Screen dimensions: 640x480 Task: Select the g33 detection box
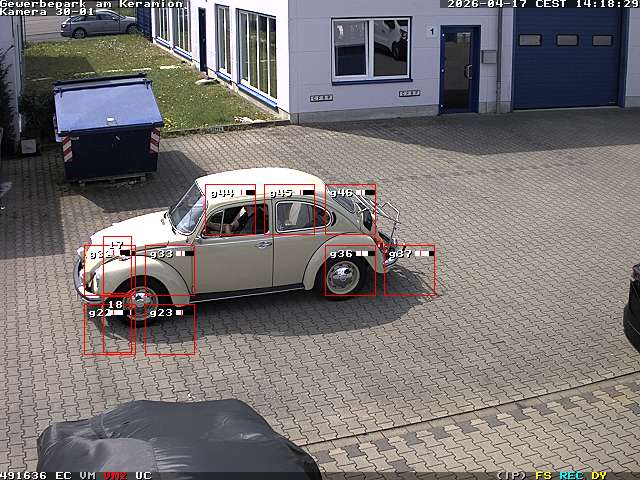coord(170,270)
